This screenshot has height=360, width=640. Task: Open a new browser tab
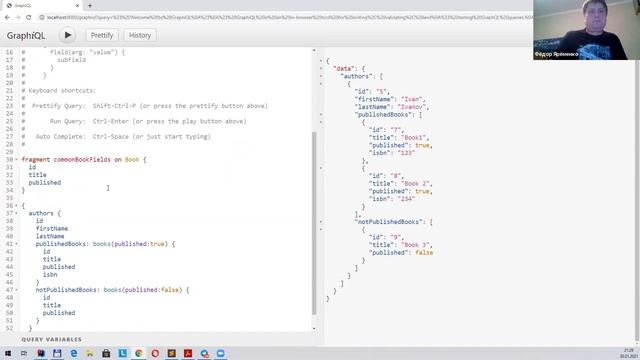[90, 6]
